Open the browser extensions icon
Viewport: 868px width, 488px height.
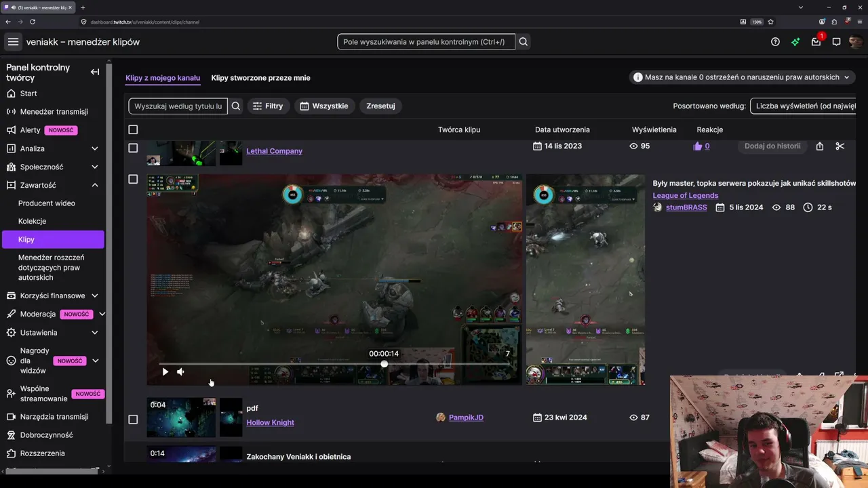tap(835, 22)
